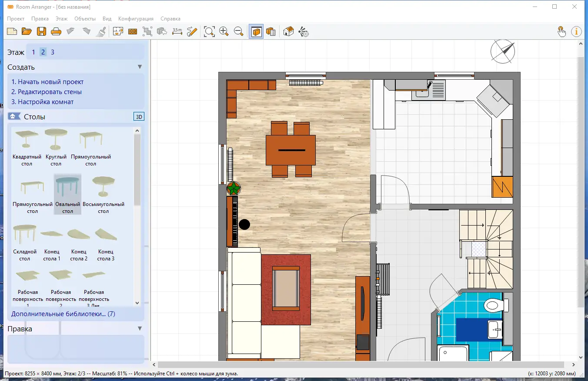This screenshot has height=381, width=588.
Task: Toggle the hand pan mode icon
Action: (561, 31)
